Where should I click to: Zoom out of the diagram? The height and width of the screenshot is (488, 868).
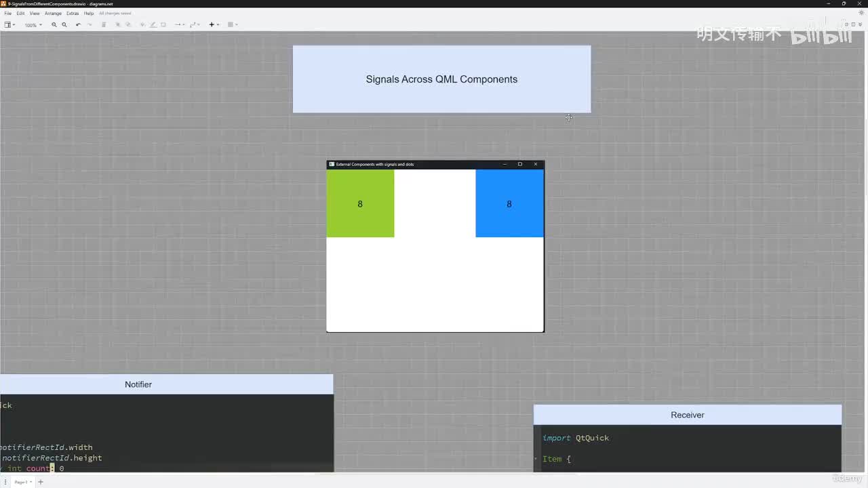tap(64, 25)
